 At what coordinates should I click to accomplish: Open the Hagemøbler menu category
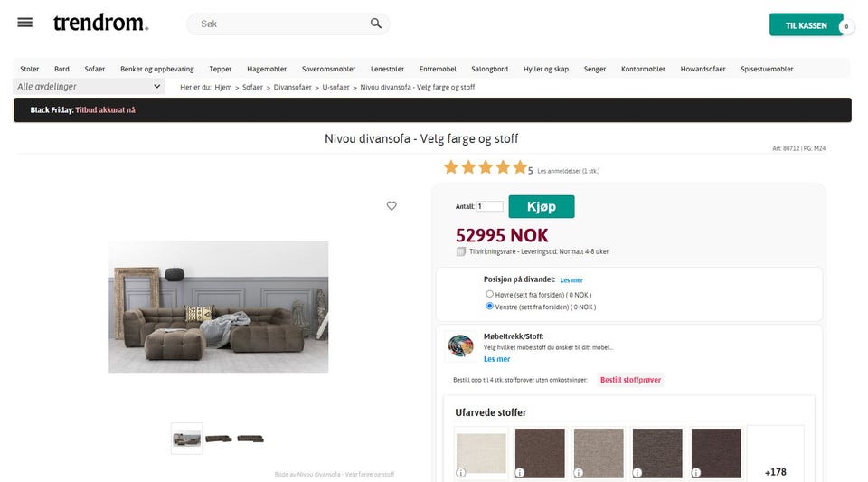267,69
